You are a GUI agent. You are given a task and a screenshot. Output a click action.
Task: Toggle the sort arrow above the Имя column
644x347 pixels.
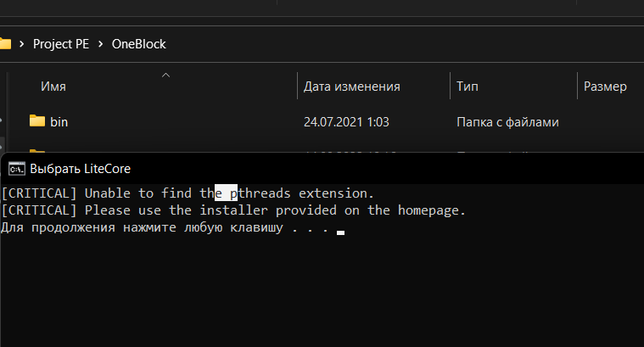166,76
